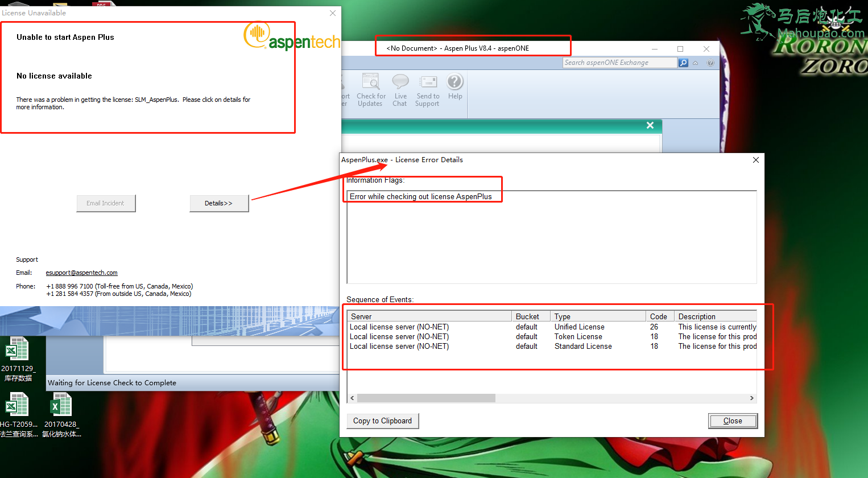The height and width of the screenshot is (478, 868).
Task: Click the 'Waiting for License Check to Complete' status text
Action: 112,383
